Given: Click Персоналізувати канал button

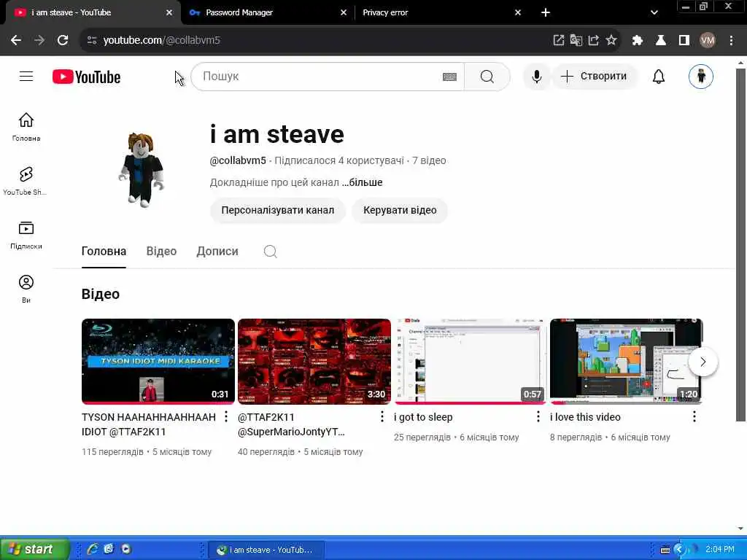Looking at the screenshot, I should click(278, 210).
